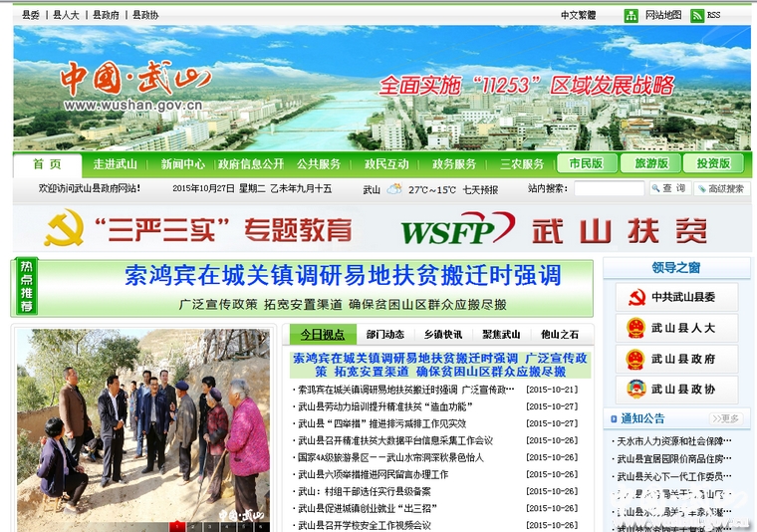
Task: Open the 走进武山 menu
Action: pos(115,164)
